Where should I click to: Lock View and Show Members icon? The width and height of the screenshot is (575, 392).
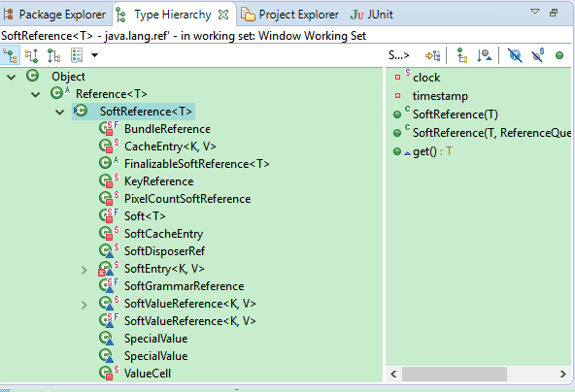pos(433,55)
